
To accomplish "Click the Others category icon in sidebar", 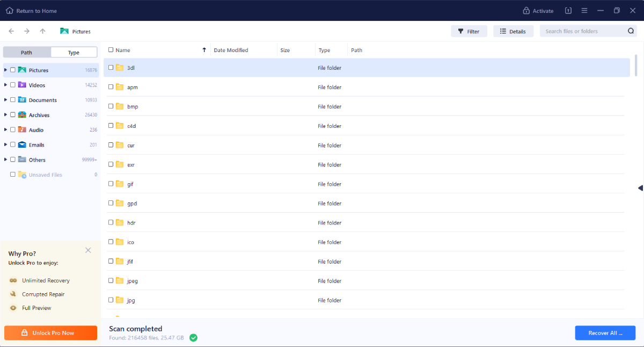I will [22, 160].
